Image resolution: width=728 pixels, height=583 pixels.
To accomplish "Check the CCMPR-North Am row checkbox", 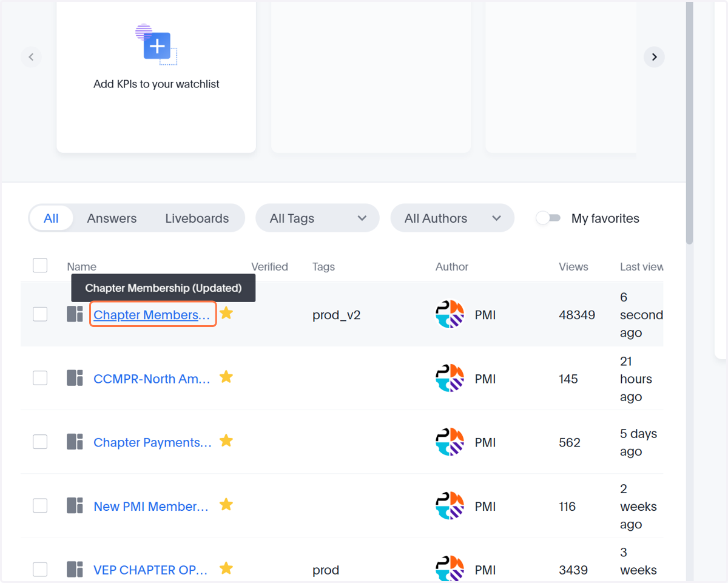I will coord(40,377).
